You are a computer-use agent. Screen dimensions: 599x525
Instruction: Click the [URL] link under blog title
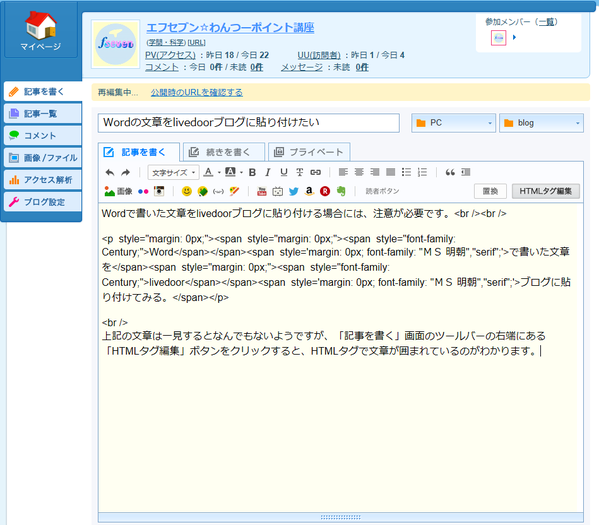click(x=196, y=42)
